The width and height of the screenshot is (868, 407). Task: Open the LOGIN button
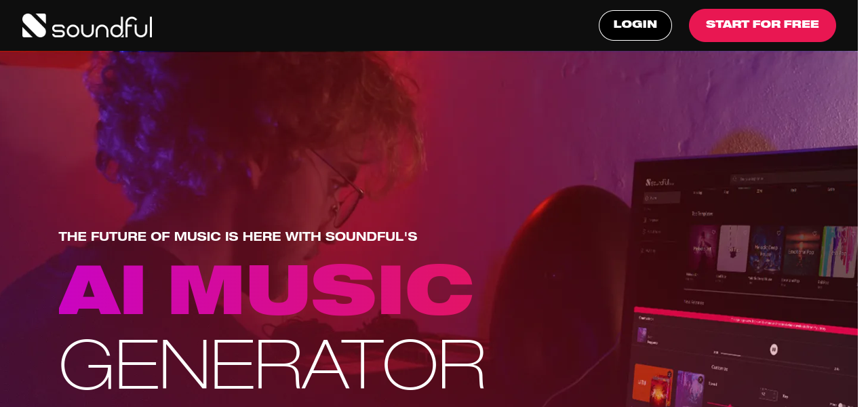point(635,25)
